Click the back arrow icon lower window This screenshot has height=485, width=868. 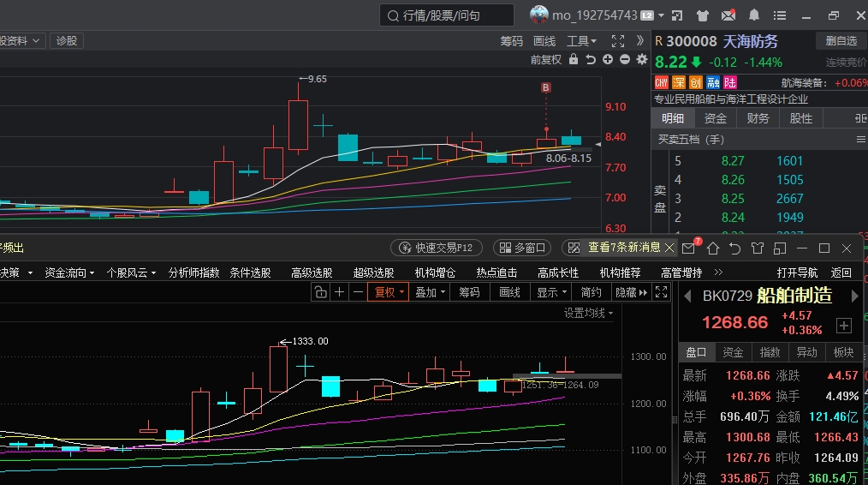[735, 248]
